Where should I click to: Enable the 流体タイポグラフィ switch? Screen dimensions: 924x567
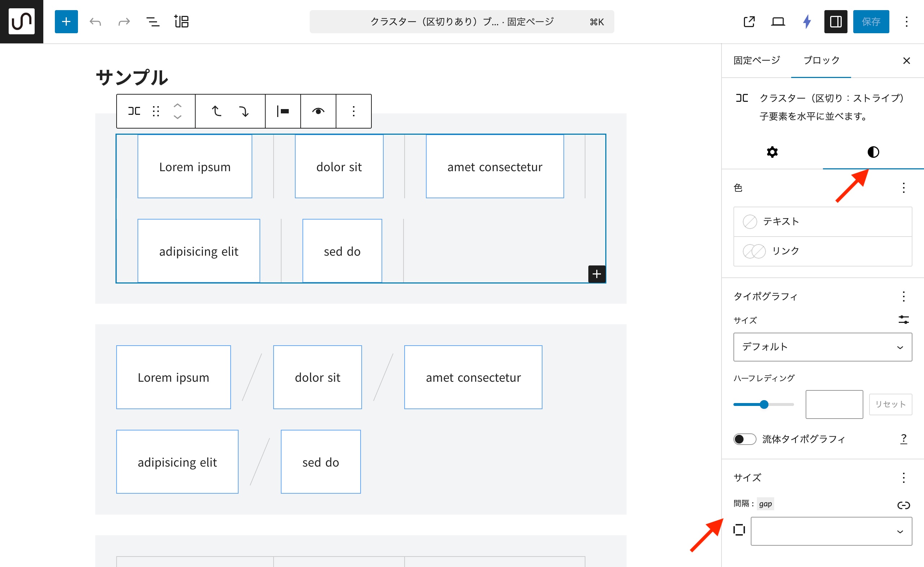[744, 439]
